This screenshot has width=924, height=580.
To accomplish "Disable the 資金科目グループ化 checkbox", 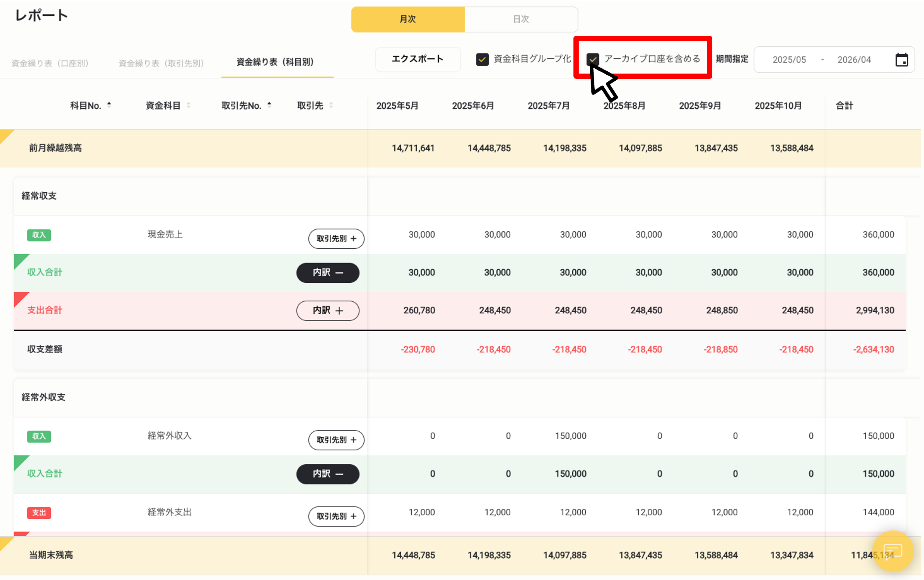I will coord(482,59).
